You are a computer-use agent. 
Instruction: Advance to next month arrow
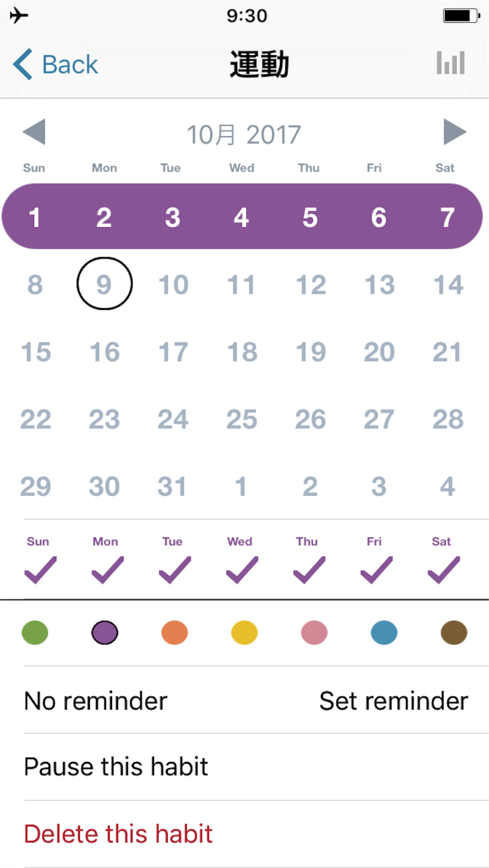[455, 132]
